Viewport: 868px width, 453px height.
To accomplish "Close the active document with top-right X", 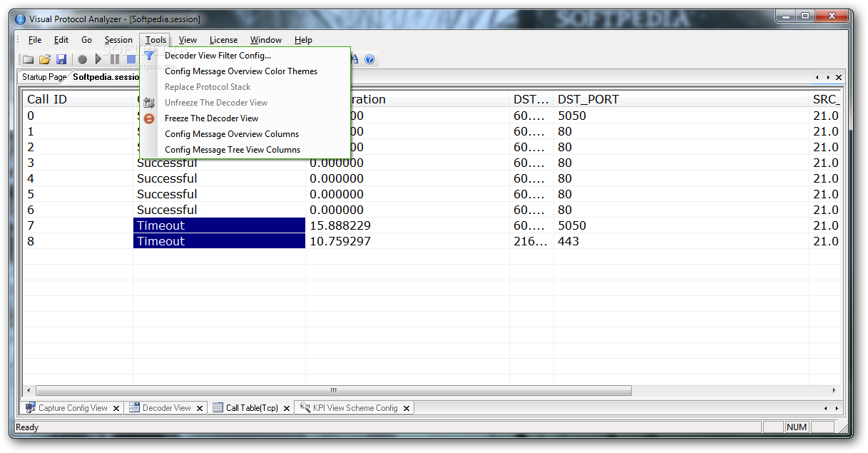I will pyautogui.click(x=839, y=77).
